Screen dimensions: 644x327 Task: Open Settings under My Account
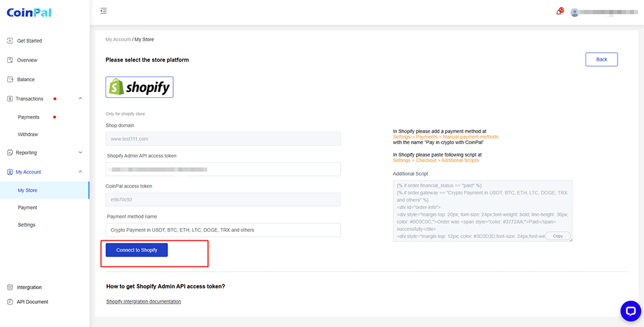click(x=26, y=225)
